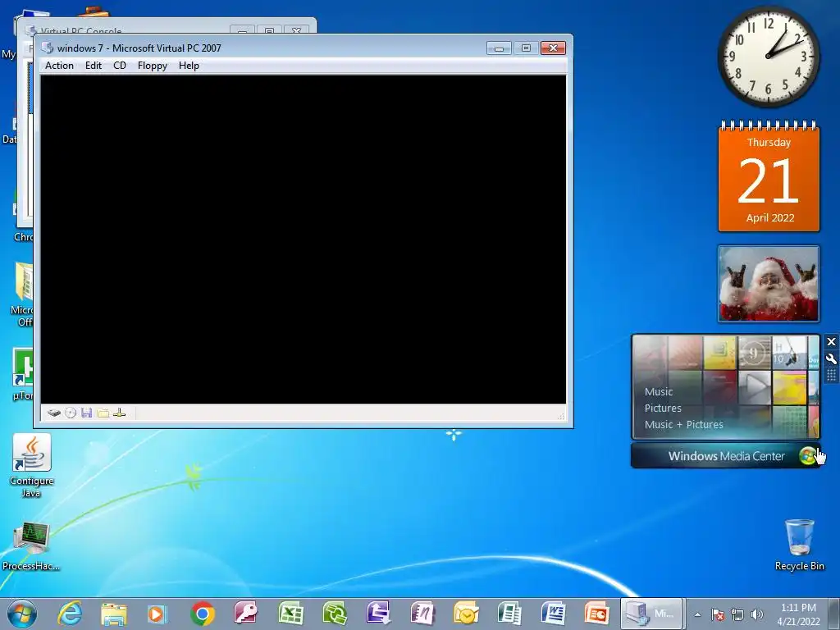Open the Floppy menu
This screenshot has width=840, height=630.
[152, 66]
